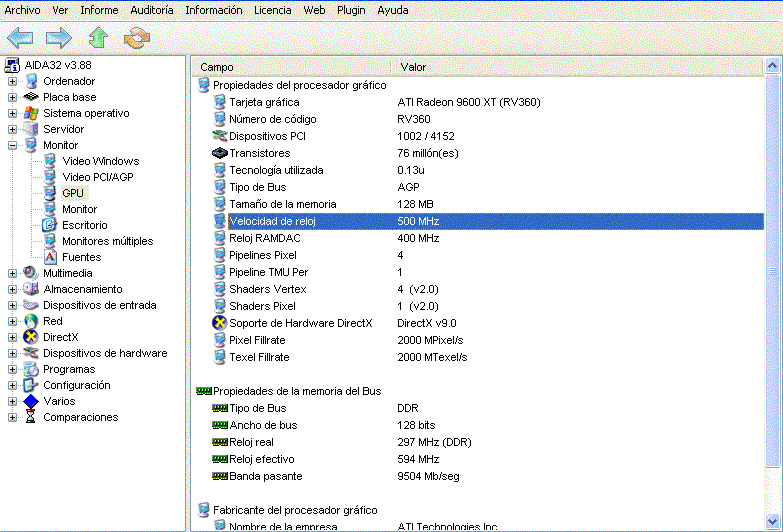Image resolution: width=783 pixels, height=532 pixels.
Task: Click the Fuentes letter A icon
Action: [50, 257]
